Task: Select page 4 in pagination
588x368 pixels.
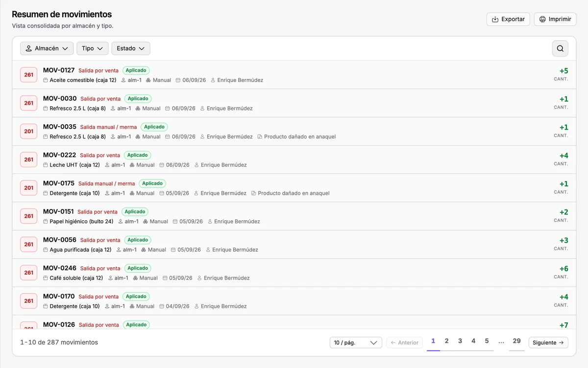Action: pyautogui.click(x=473, y=341)
